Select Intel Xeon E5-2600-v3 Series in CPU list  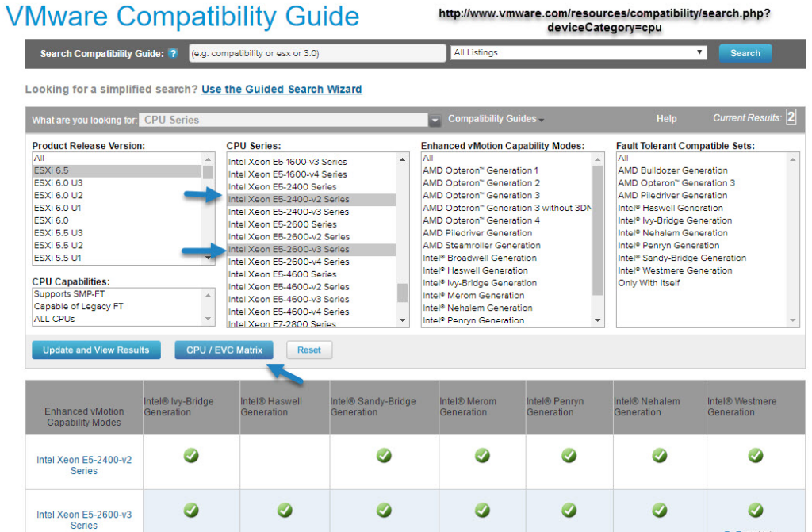[x=311, y=249]
